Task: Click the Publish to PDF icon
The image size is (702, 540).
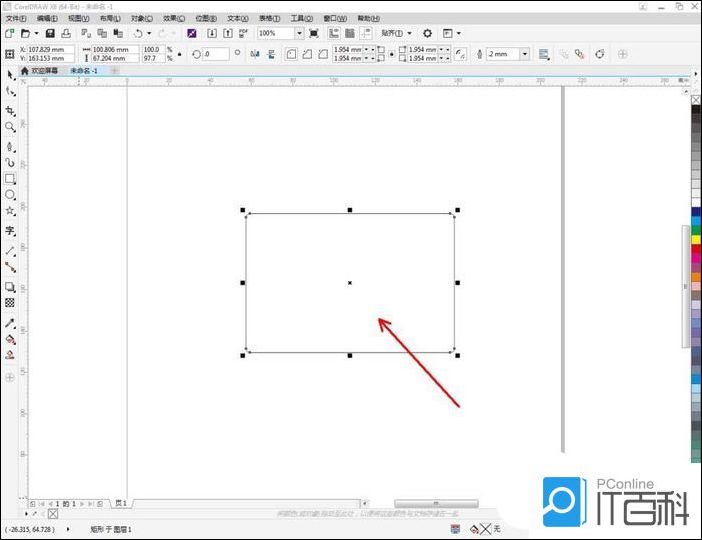Action: point(243,33)
